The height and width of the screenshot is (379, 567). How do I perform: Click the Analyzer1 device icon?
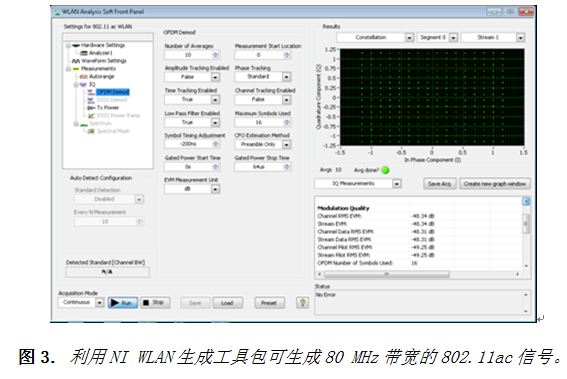pyautogui.click(x=84, y=53)
